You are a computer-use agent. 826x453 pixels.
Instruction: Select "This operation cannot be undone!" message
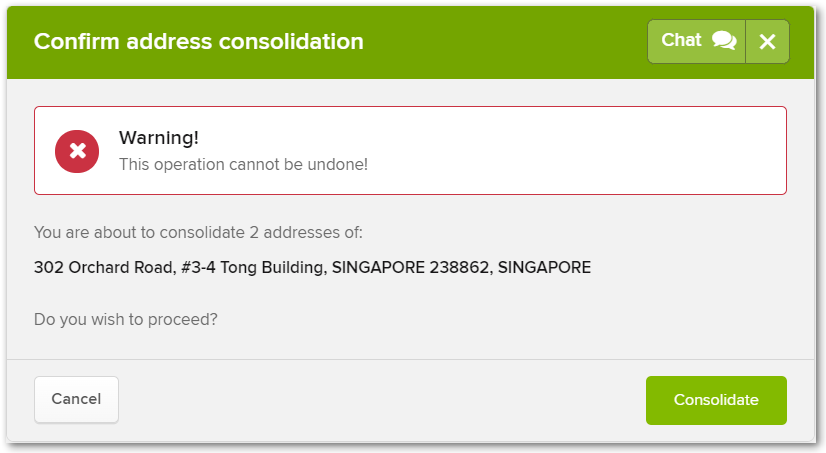(243, 164)
